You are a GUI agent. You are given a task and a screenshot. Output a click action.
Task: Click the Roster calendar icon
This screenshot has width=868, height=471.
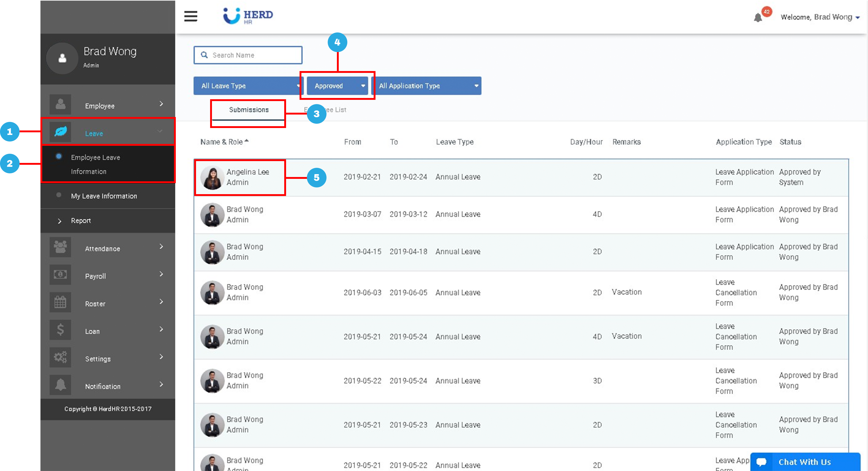pyautogui.click(x=60, y=302)
